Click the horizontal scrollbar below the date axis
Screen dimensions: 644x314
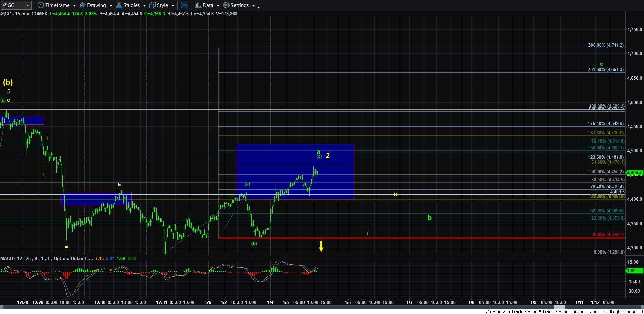[x=303, y=307]
